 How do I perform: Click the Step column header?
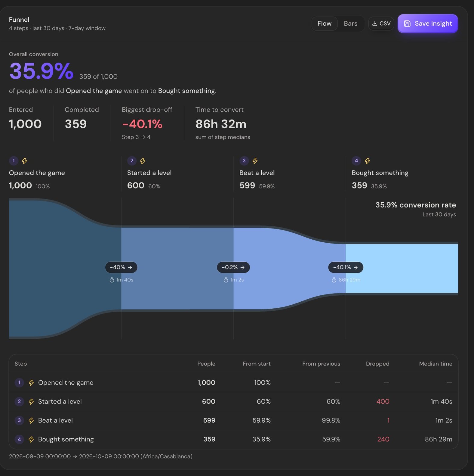[x=21, y=364]
